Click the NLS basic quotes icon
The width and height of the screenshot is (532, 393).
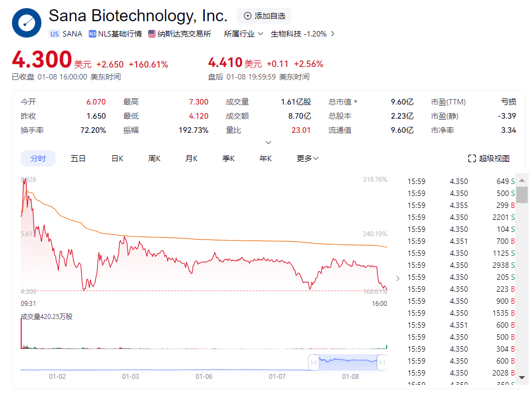tap(93, 34)
